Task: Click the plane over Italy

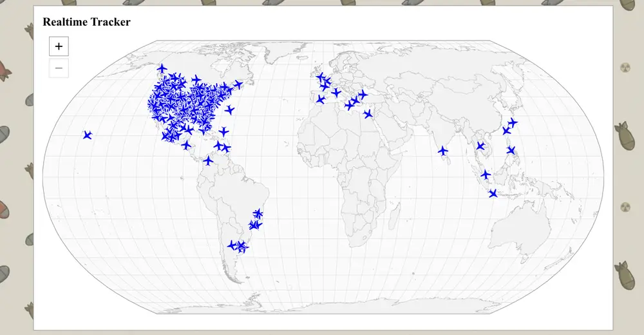Action: click(x=336, y=93)
